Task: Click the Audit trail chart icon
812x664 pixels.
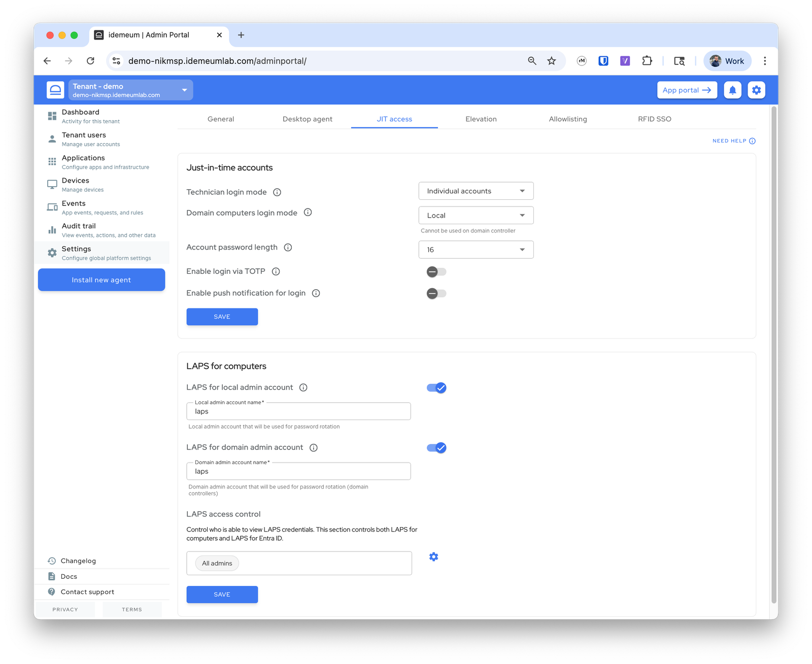Action: pyautogui.click(x=52, y=230)
